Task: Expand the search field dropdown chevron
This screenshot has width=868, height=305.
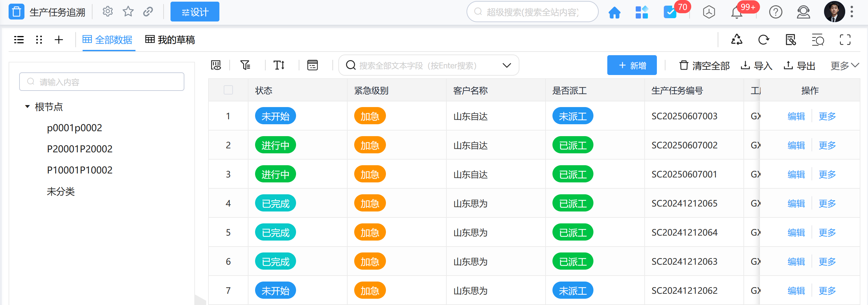Action: click(x=507, y=65)
